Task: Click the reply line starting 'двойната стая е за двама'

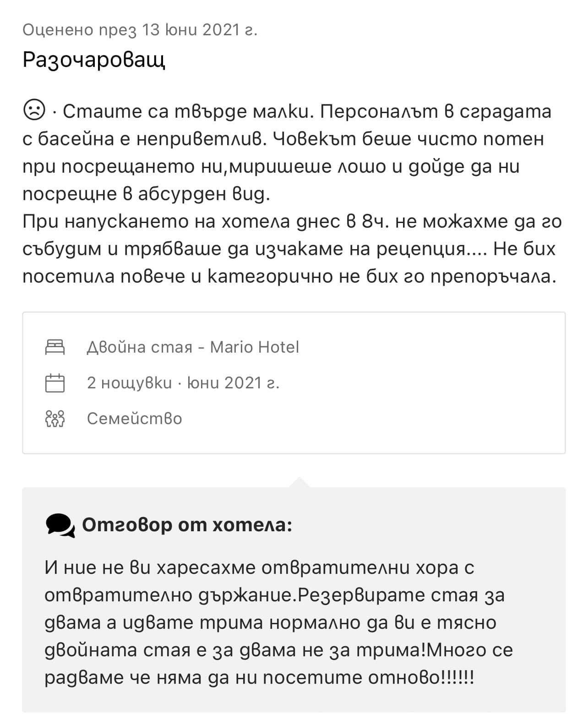Action: pos(278,650)
